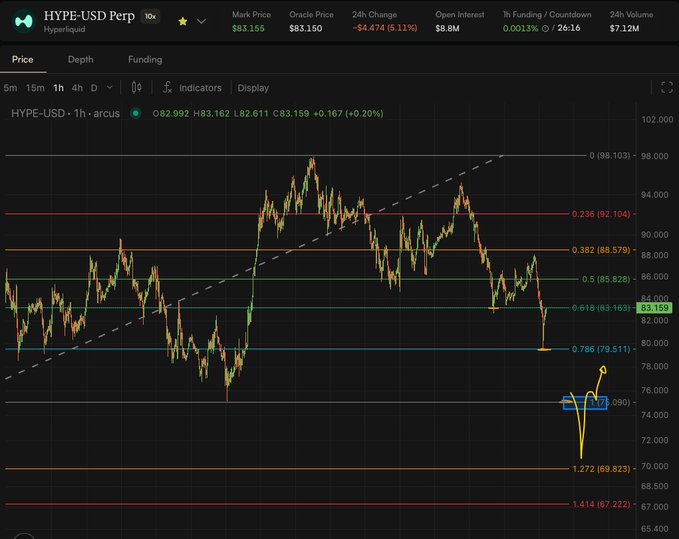The image size is (679, 539).
Task: Expand more timeframes dropdown arrow
Action: pyautogui.click(x=110, y=87)
